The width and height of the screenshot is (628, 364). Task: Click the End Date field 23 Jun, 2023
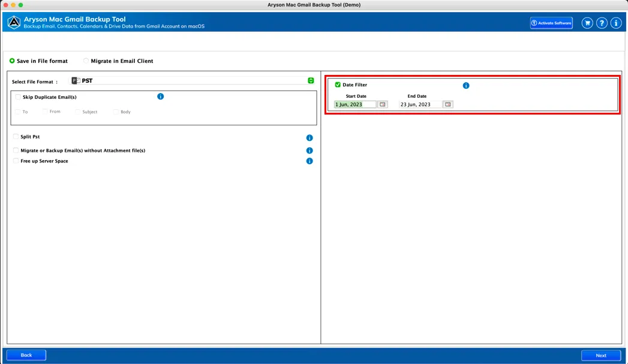[420, 104]
